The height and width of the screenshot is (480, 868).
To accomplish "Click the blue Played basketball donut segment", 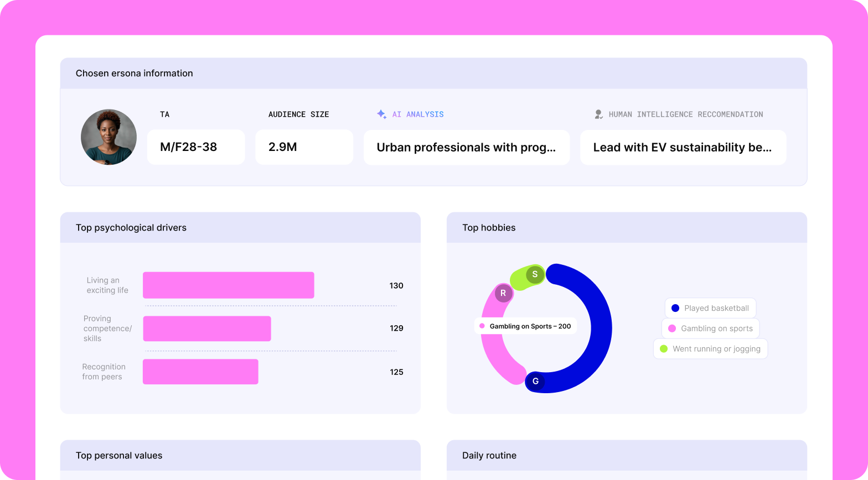I will click(602, 328).
